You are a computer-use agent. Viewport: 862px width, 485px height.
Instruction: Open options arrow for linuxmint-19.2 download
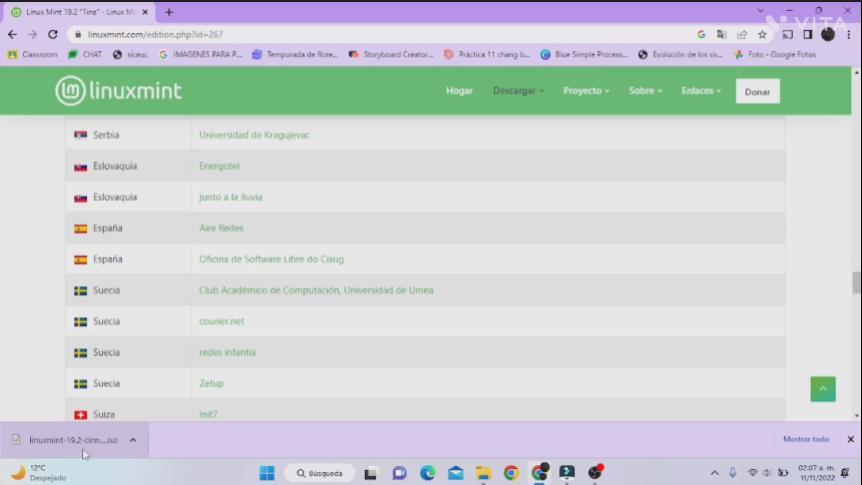point(133,440)
